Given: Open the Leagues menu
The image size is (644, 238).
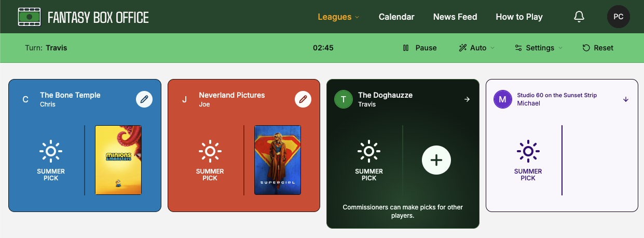Looking at the screenshot, I should coord(338,17).
